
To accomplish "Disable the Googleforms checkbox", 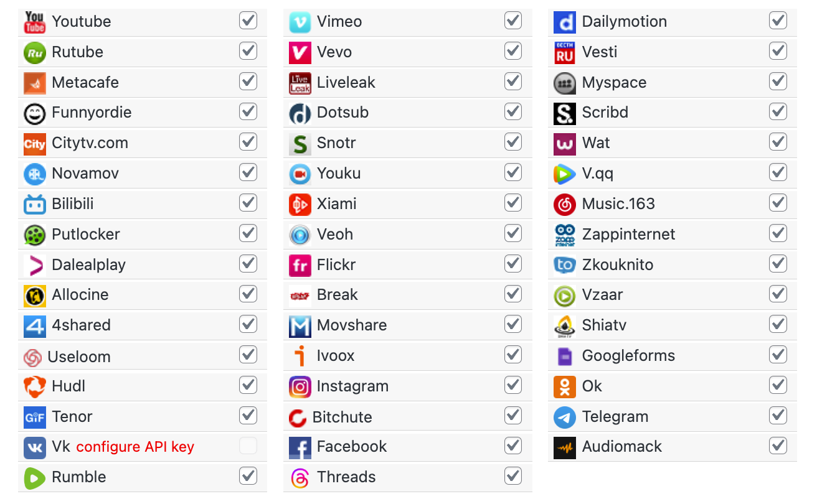I will [x=778, y=355].
